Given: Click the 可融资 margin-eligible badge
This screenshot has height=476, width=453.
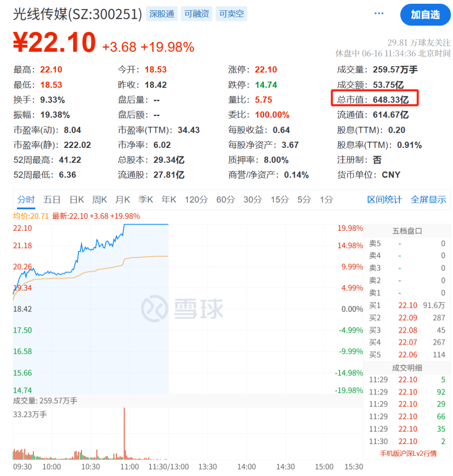Looking at the screenshot, I should (x=196, y=13).
